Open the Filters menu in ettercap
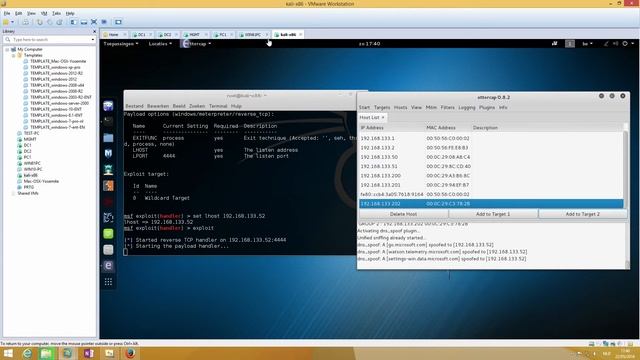The image size is (640, 360). click(447, 107)
